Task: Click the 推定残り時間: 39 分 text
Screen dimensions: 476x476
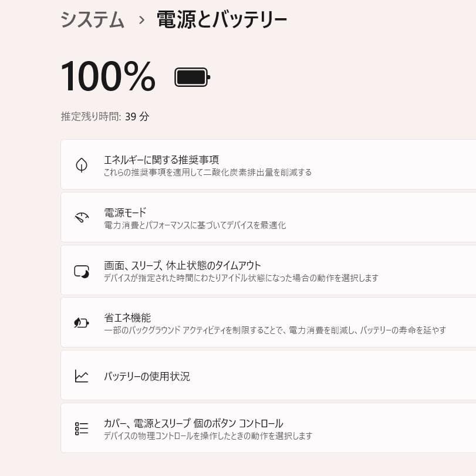Action: pyautogui.click(x=104, y=117)
